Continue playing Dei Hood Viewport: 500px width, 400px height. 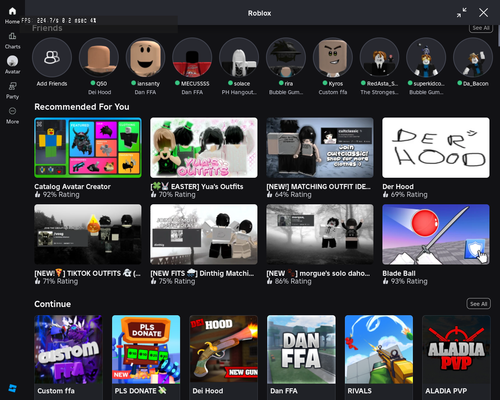coord(224,349)
